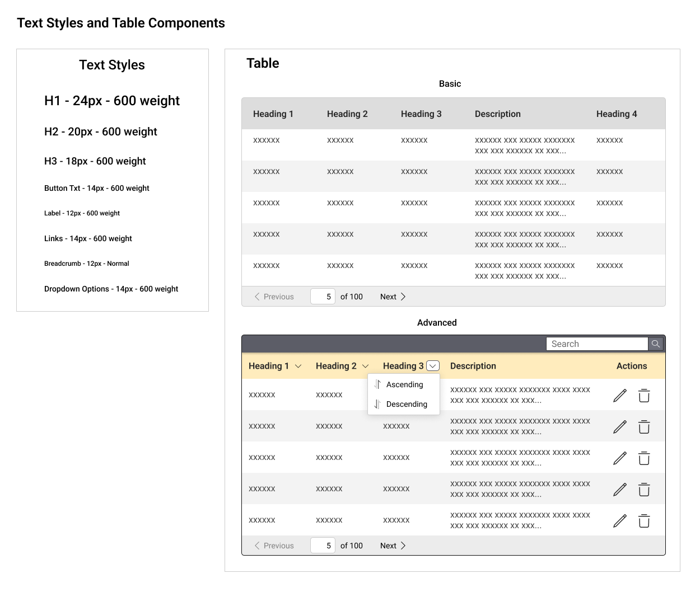Image resolution: width=700 pixels, height=592 pixels.
Task: Click the edit pencil in third advanced row
Action: click(x=620, y=458)
